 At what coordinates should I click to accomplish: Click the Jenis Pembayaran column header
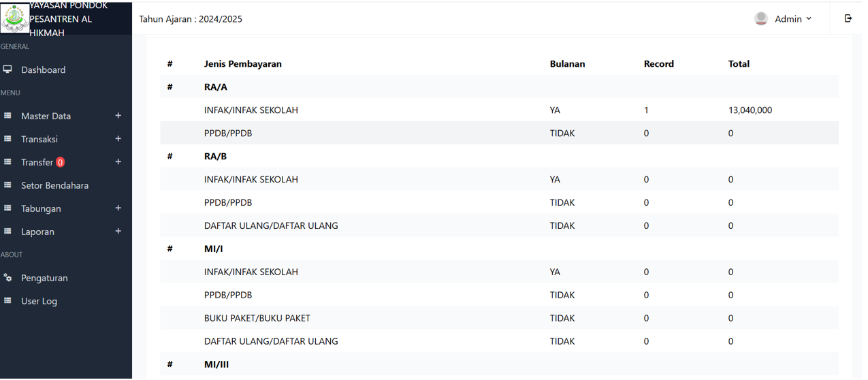point(242,64)
